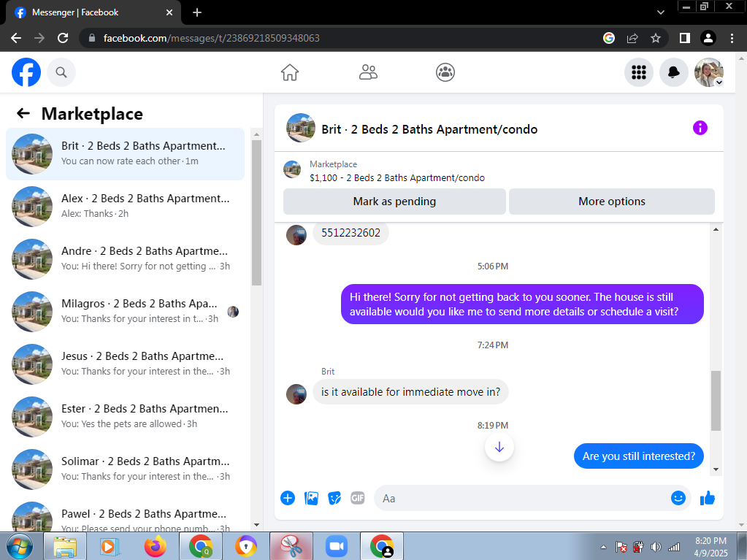This screenshot has width=747, height=560.
Task: Open the Facebook search magnifier
Action: [x=61, y=72]
